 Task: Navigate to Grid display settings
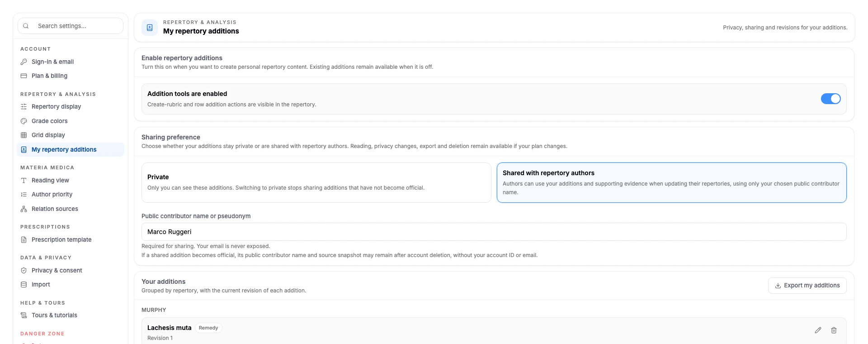71,135
